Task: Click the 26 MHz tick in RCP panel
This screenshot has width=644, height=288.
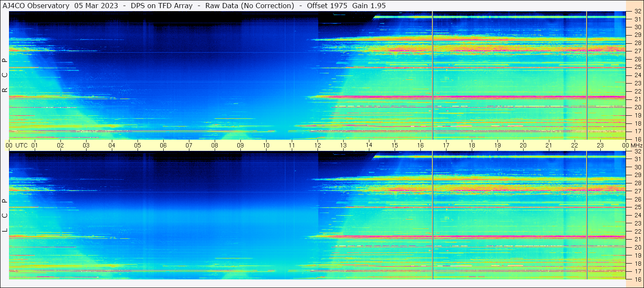Action: (638, 59)
